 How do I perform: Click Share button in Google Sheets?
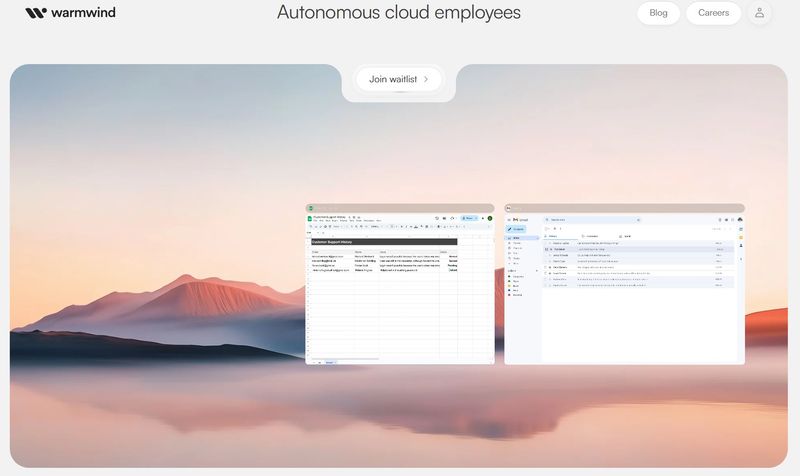pos(469,218)
